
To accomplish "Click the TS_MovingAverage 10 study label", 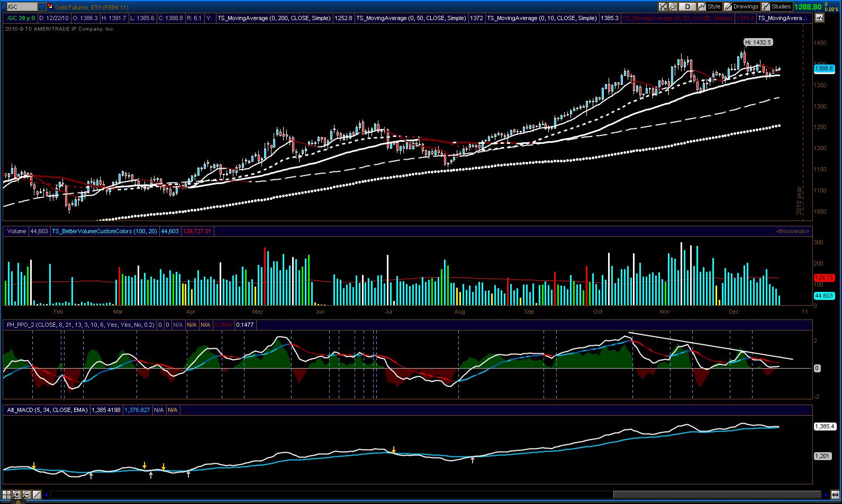I will pyautogui.click(x=542, y=18).
